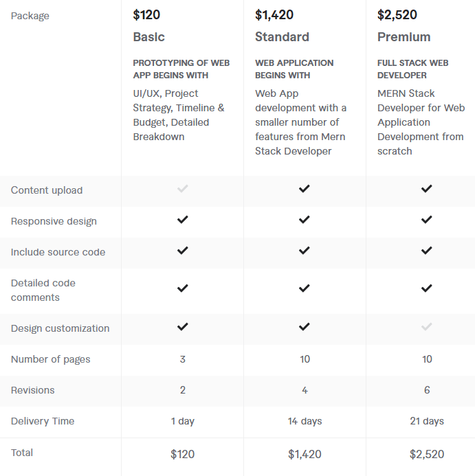Select the Standard package heading
475x476 pixels.
click(x=282, y=37)
